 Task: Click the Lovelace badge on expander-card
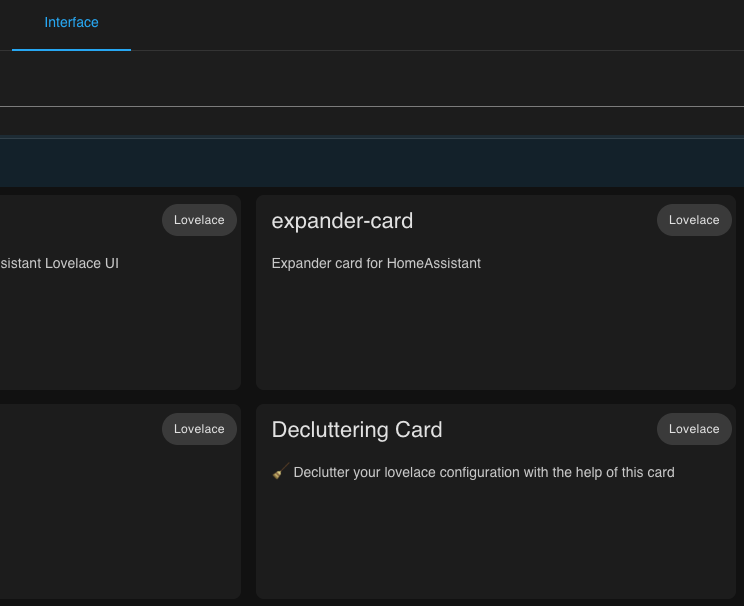[x=694, y=220]
